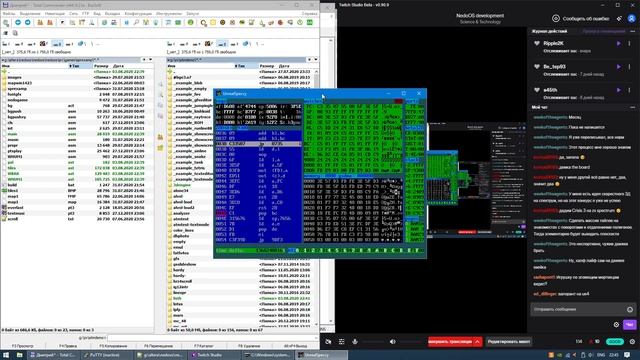Viewport: 640px width, 360px height.
Task: Open chat settings gear above Чат button
Action: pyautogui.click(x=616, y=325)
